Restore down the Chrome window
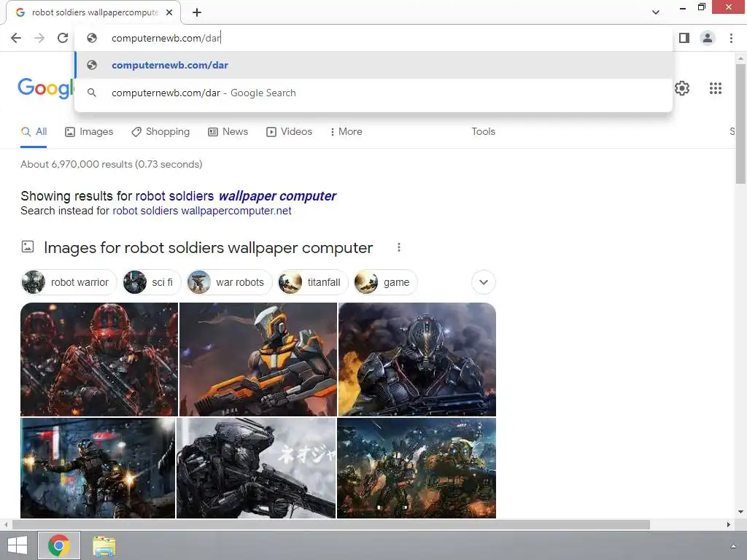Image resolution: width=747 pixels, height=560 pixels. 701,7
